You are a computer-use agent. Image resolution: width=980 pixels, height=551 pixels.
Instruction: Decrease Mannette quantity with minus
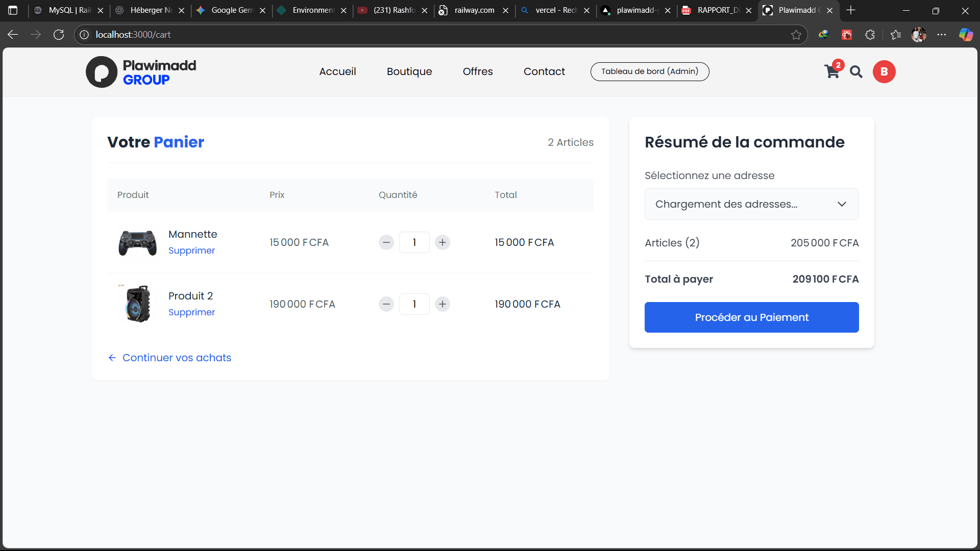pos(386,242)
